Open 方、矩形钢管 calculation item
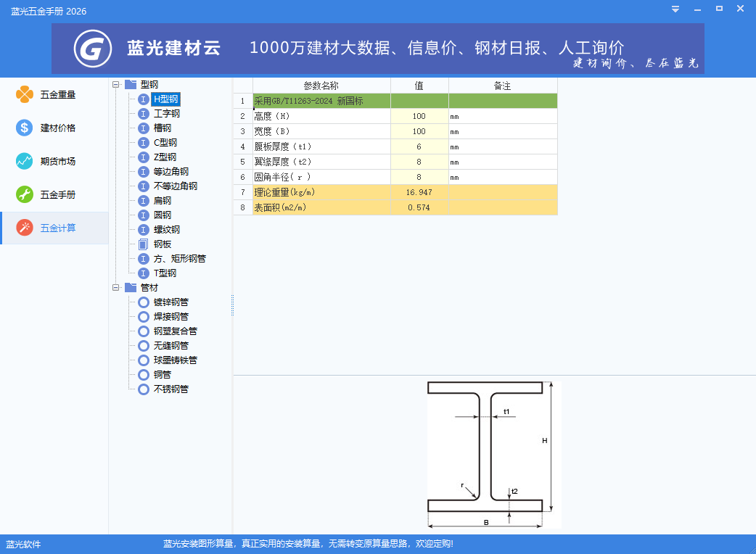This screenshot has width=756, height=554. (x=180, y=259)
